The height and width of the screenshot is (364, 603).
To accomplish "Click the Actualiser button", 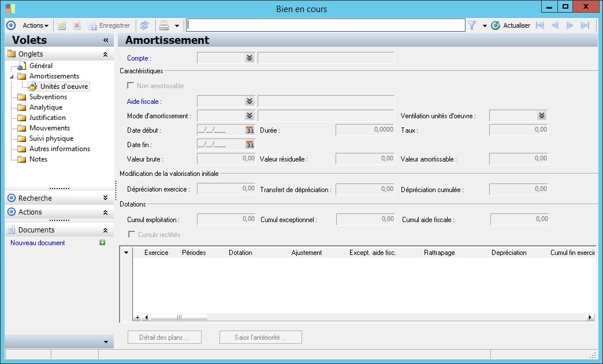I will coord(511,25).
